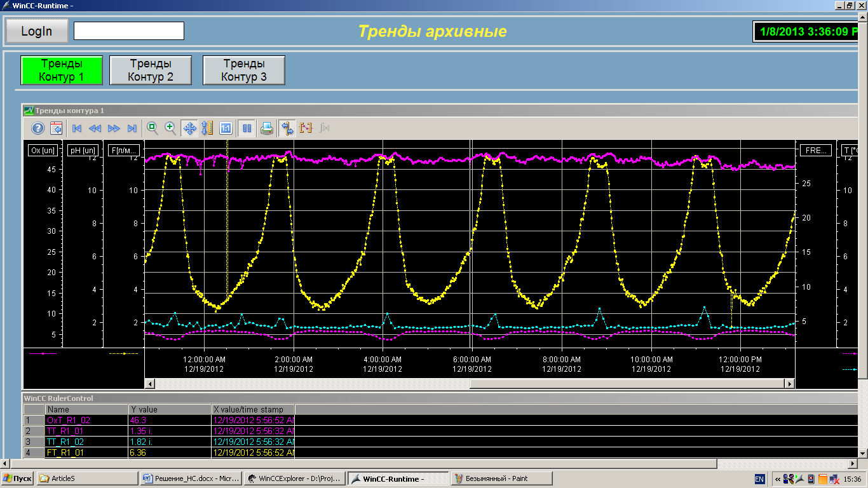Jump to last data record
The height and width of the screenshot is (488, 868).
[132, 128]
